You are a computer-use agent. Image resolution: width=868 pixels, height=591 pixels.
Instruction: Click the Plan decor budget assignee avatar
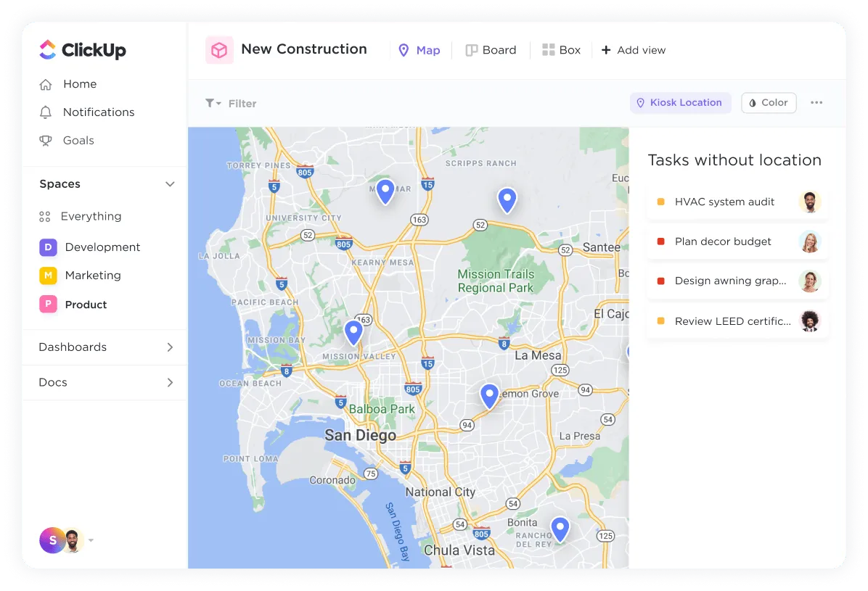810,241
